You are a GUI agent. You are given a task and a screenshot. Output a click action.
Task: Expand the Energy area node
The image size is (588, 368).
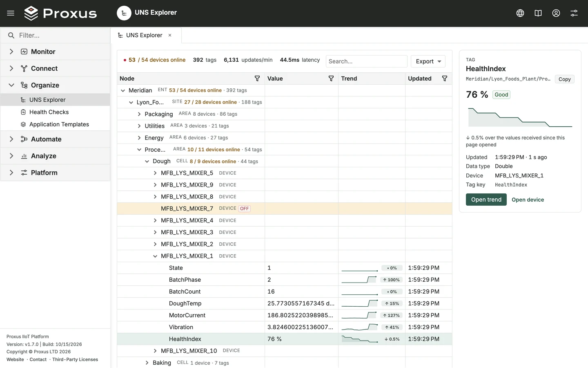point(139,138)
